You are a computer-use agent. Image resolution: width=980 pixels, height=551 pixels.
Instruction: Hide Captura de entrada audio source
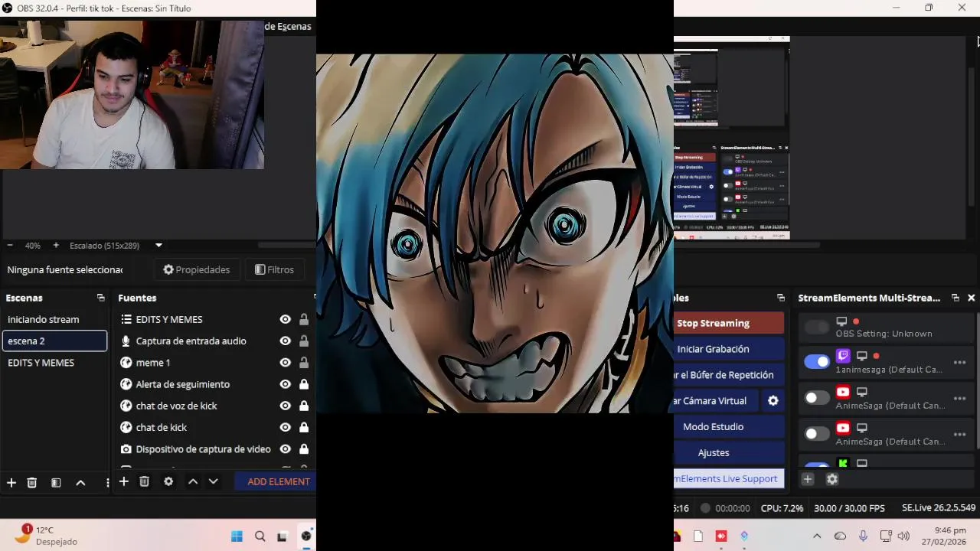[x=285, y=341]
